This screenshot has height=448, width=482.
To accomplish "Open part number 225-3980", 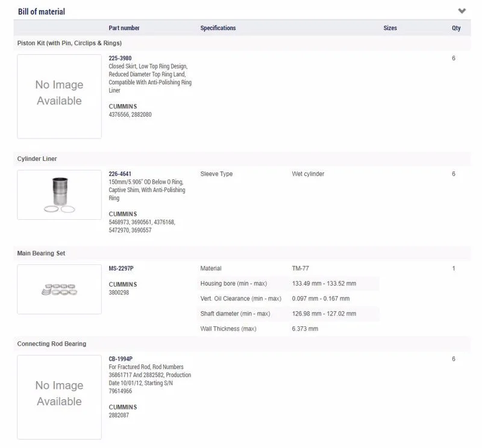I will (120, 58).
